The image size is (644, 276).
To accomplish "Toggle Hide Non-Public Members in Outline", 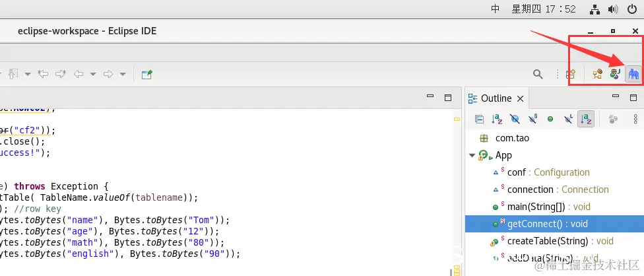I will [550, 119].
